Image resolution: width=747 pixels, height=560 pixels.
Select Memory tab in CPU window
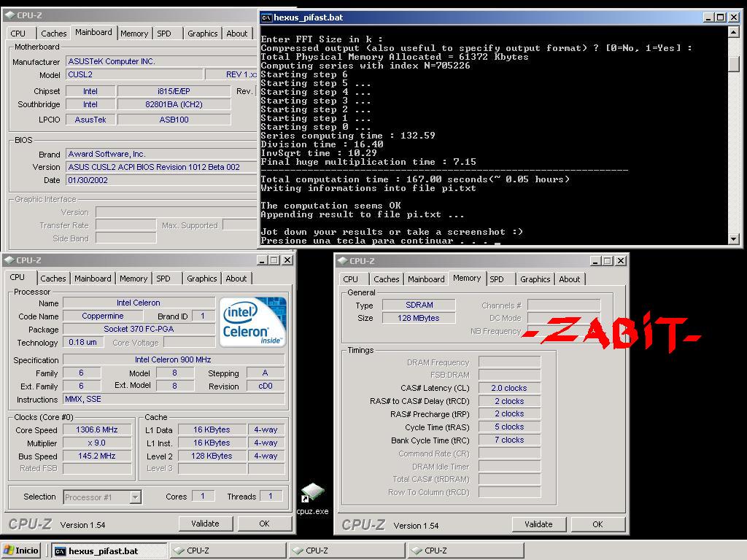tap(133, 279)
